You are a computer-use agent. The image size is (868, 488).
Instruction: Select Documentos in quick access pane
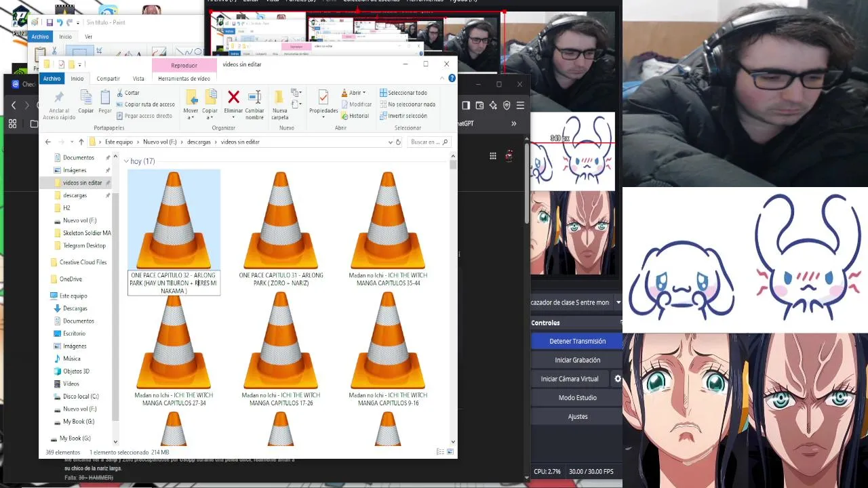(79, 157)
